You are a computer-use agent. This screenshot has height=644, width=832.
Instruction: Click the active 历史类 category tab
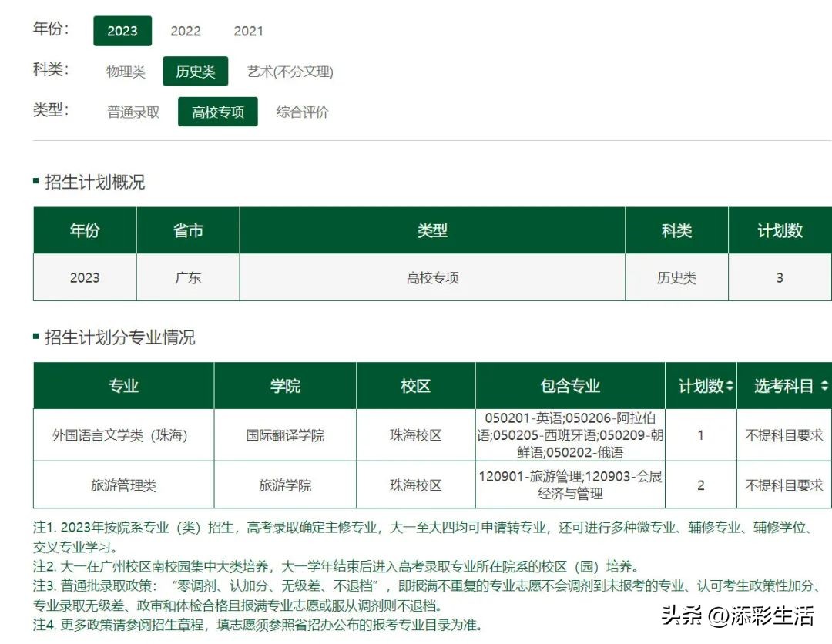click(x=196, y=71)
